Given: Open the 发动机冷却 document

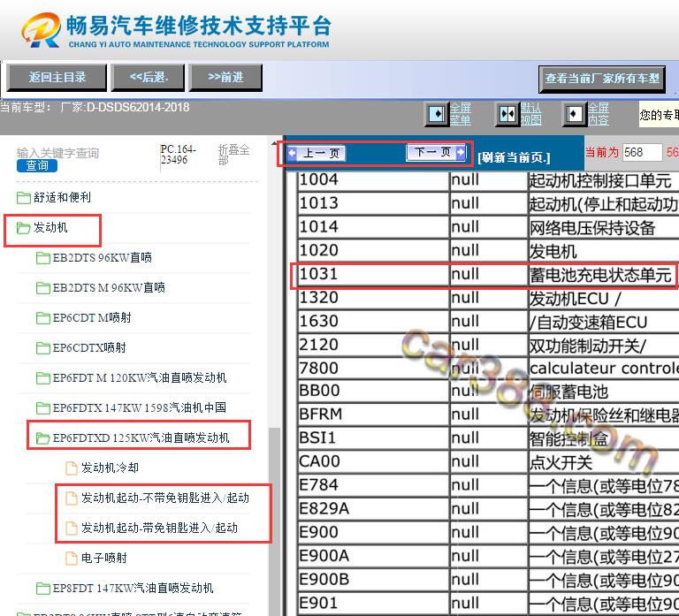Looking at the screenshot, I should tap(110, 468).
